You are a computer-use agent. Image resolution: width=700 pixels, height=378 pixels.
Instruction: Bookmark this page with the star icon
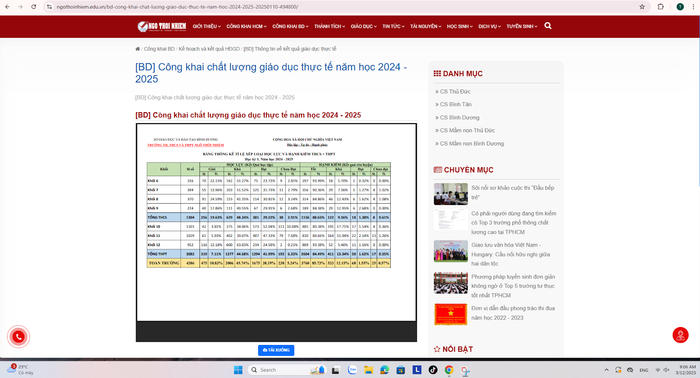[x=642, y=7]
